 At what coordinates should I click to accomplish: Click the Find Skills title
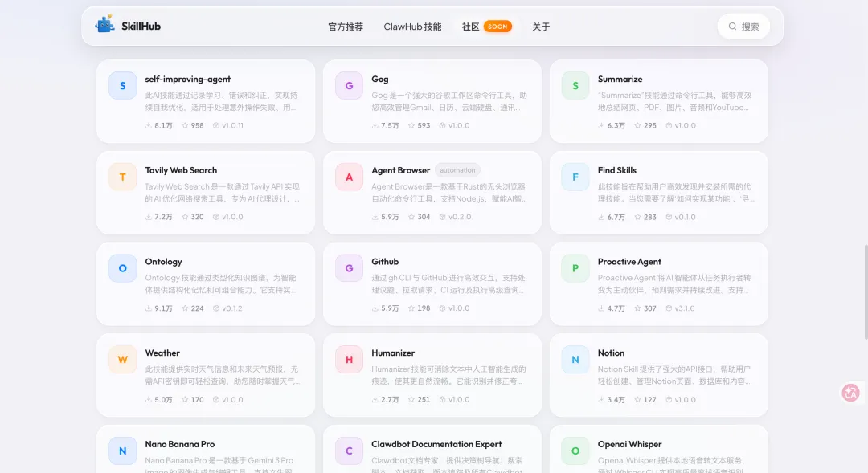click(616, 170)
